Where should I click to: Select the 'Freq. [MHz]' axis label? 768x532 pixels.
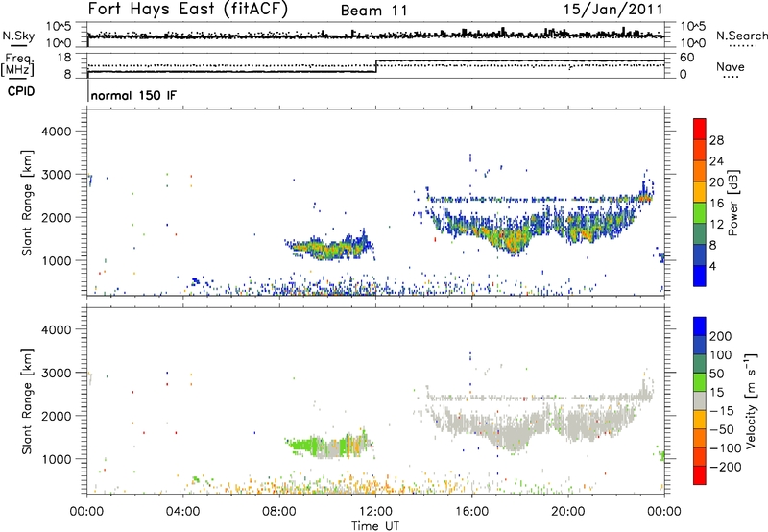[x=18, y=64]
